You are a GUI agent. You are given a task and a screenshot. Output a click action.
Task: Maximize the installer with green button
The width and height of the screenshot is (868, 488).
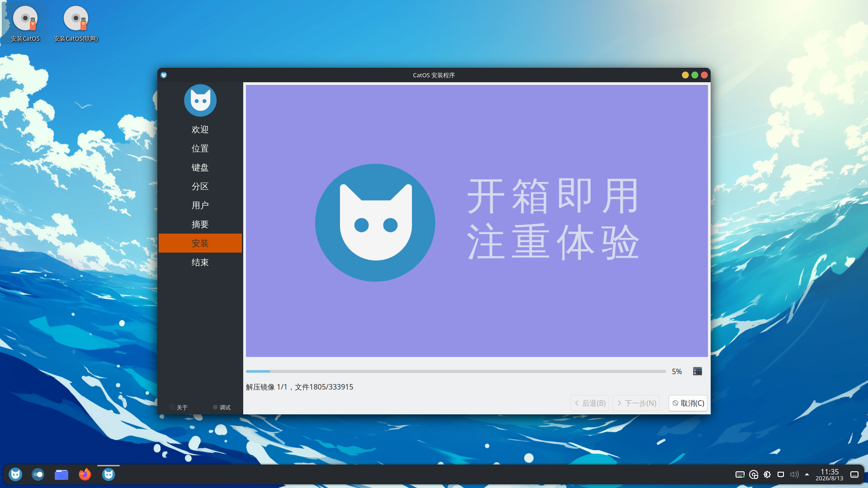[695, 75]
